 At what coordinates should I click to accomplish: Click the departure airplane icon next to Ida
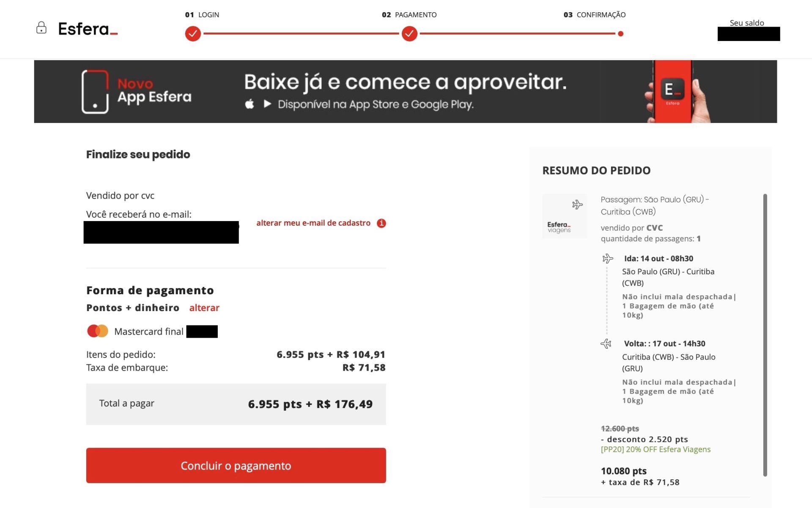coord(608,258)
